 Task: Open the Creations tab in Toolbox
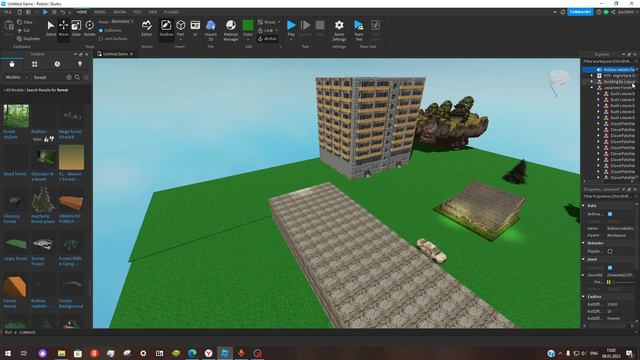pyautogui.click(x=80, y=64)
